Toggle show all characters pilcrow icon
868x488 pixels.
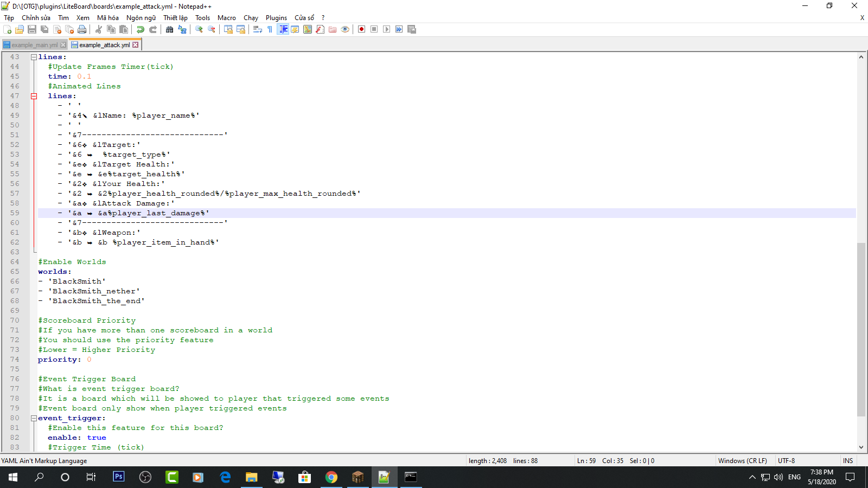(270, 29)
